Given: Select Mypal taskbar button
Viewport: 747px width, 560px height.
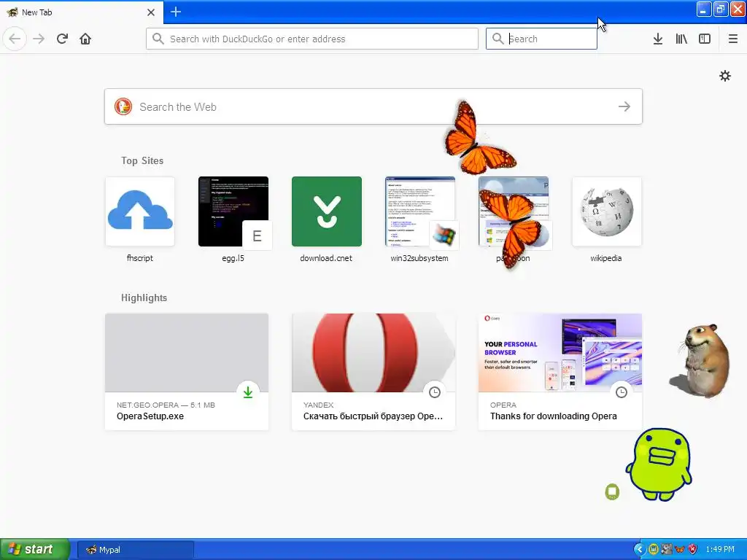Looking at the screenshot, I should coord(135,550).
